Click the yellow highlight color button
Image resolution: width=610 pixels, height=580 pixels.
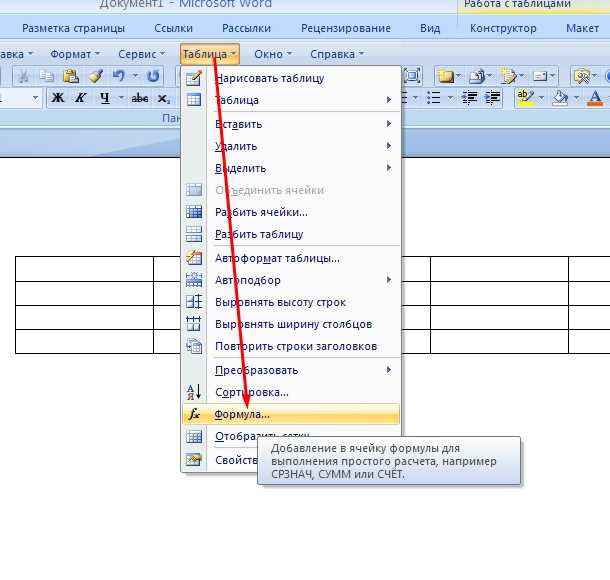[x=526, y=98]
